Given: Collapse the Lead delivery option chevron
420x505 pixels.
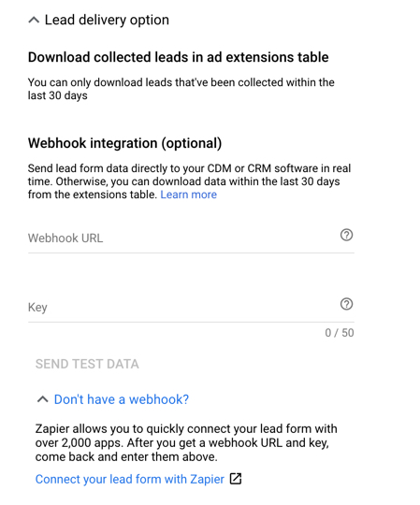Looking at the screenshot, I should pos(34,21).
